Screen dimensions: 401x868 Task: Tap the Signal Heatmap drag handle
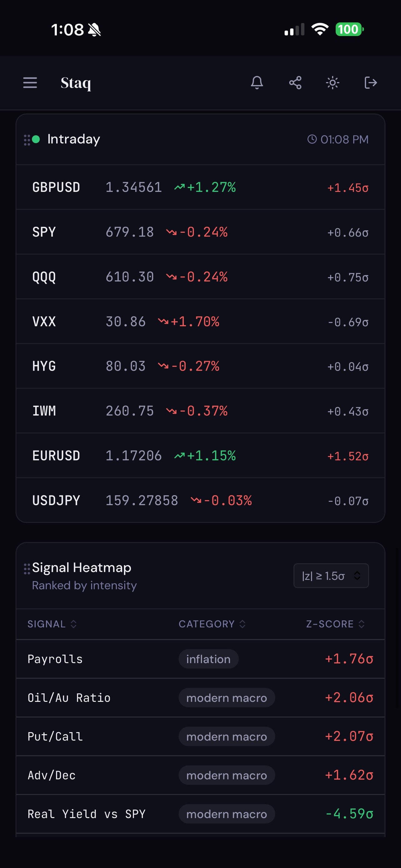click(27, 569)
